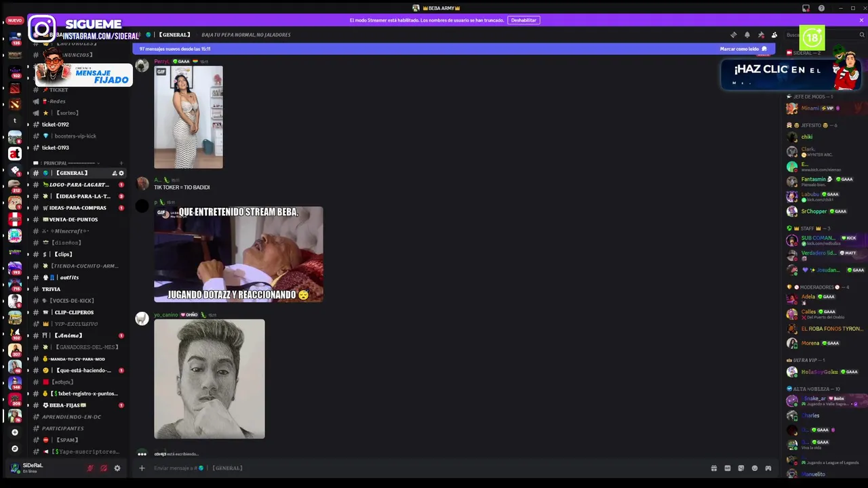Image resolution: width=868 pixels, height=488 pixels.
Task: Select member Morena in member list
Action: (x=824, y=343)
